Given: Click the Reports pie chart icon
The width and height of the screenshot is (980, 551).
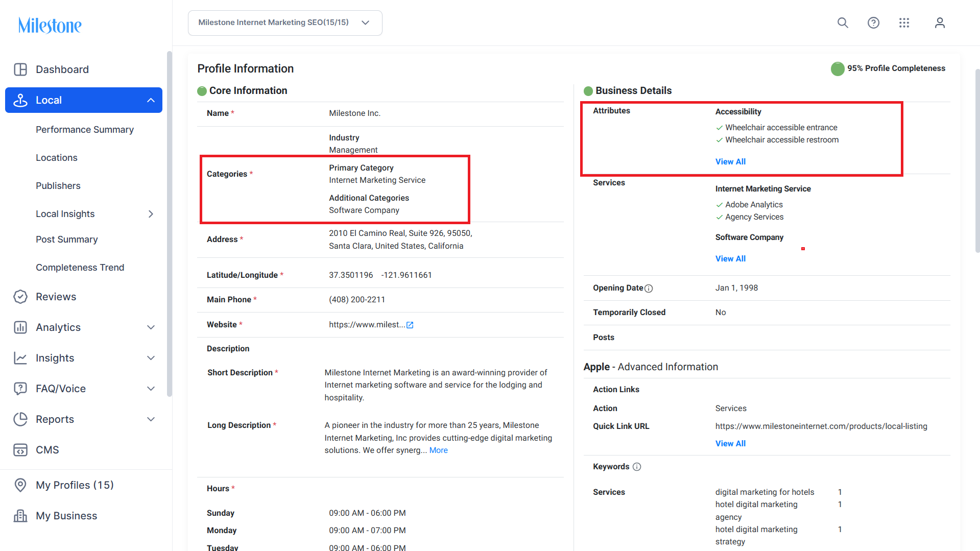Looking at the screenshot, I should [x=20, y=419].
